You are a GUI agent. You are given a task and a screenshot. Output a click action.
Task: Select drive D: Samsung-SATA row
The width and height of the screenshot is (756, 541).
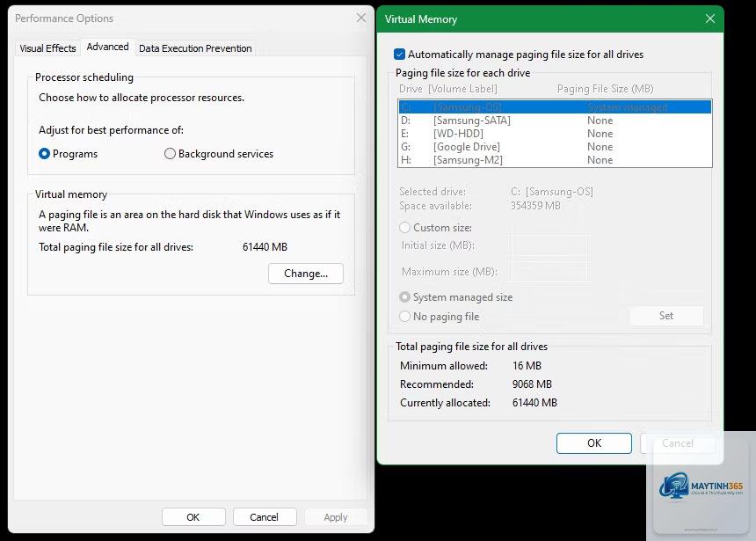[x=555, y=121]
